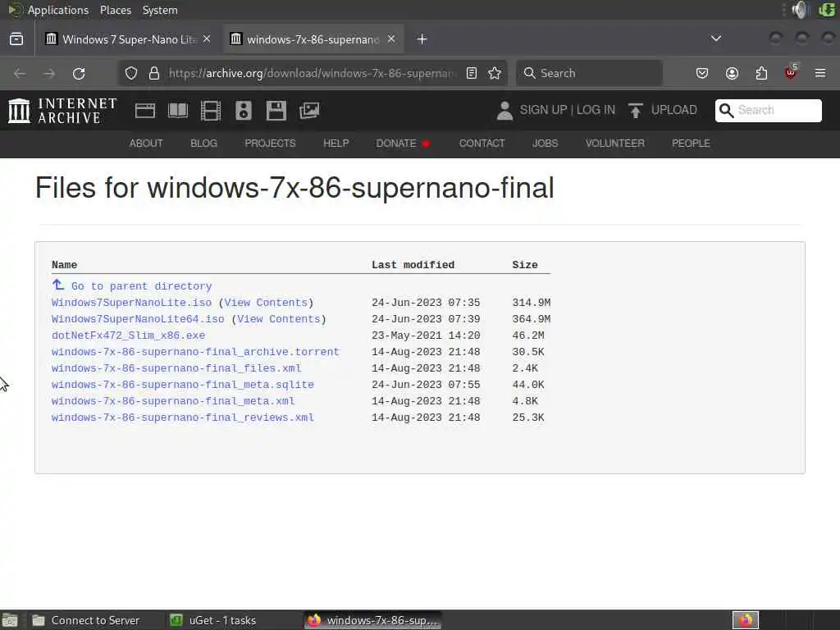Viewport: 840px width, 630px height.
Task: Open Firefox View icon in tab bar
Action: point(16,39)
